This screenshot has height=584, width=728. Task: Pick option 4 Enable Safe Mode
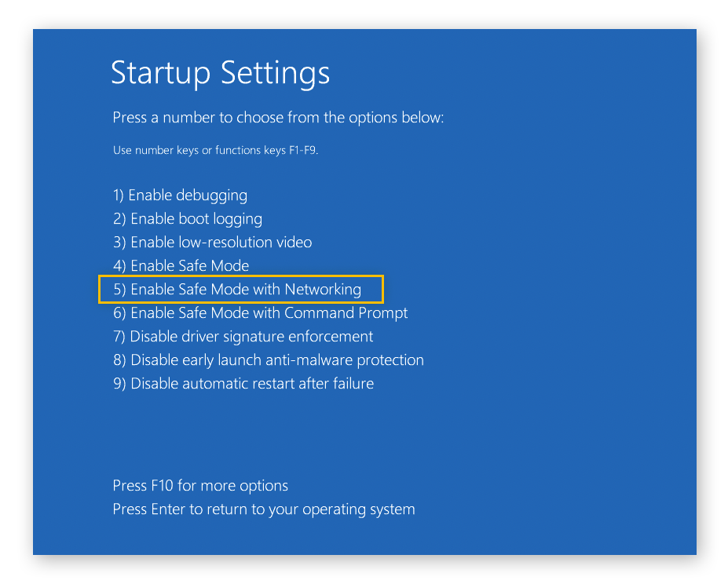point(181,266)
